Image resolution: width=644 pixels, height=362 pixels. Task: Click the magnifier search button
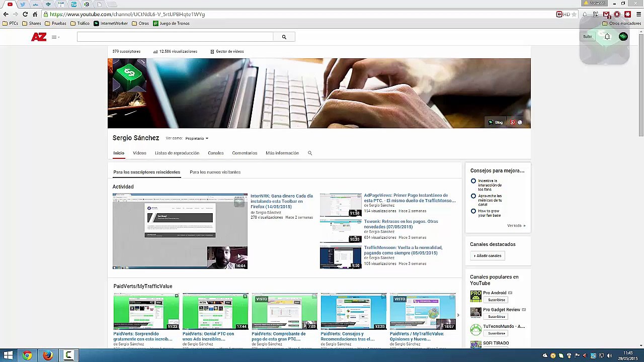[284, 37]
